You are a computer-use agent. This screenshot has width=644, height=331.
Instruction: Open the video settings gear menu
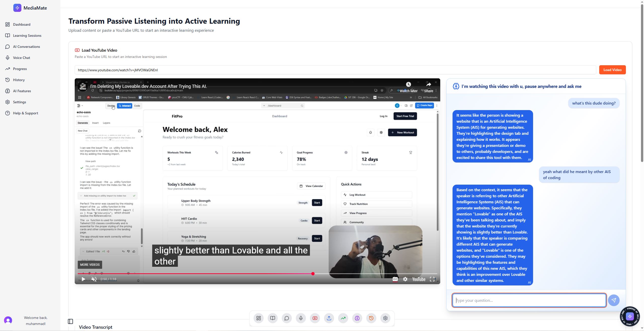pyautogui.click(x=405, y=279)
